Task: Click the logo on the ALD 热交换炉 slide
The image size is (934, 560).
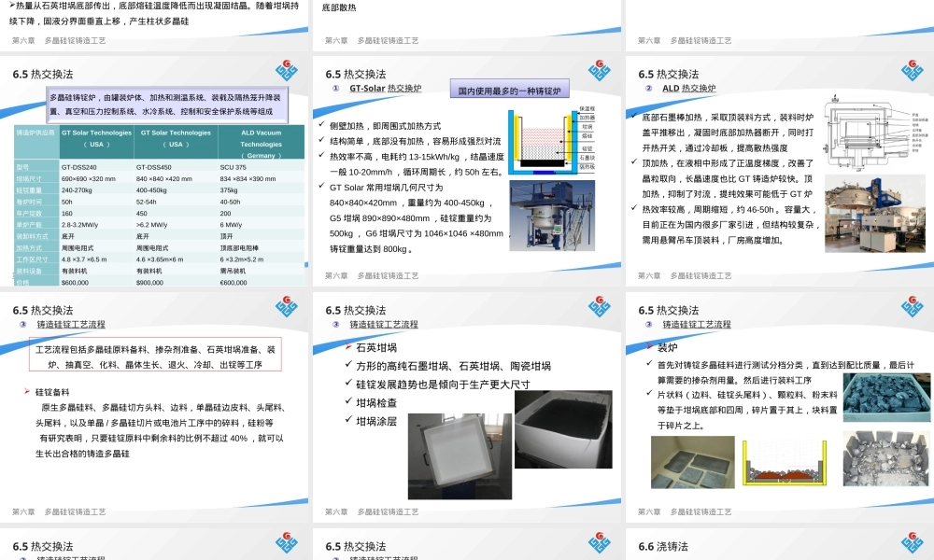Action: click(912, 70)
